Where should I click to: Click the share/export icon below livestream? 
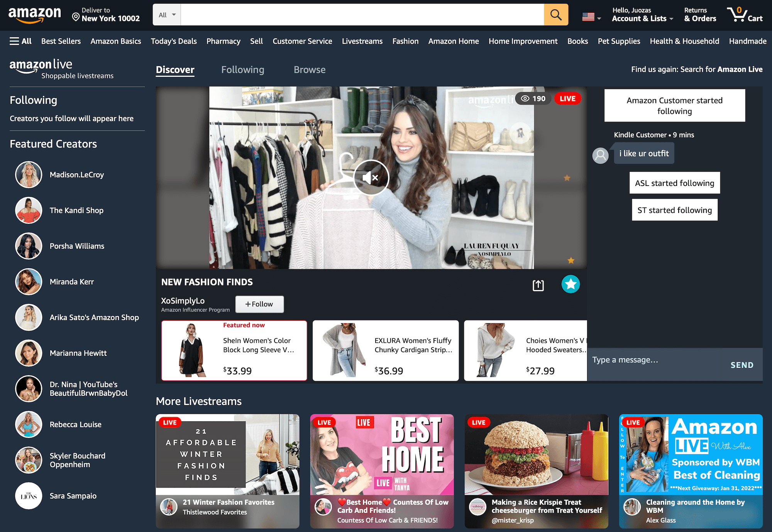point(538,284)
